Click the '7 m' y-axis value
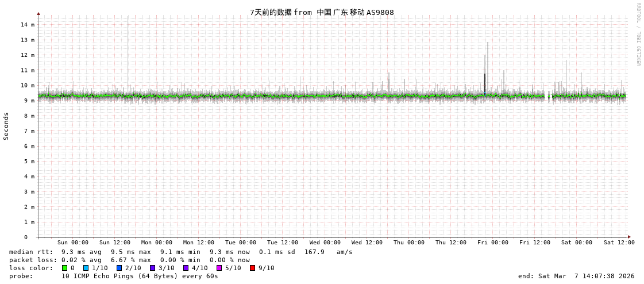Screen dimensions: 644x284 click(29, 131)
